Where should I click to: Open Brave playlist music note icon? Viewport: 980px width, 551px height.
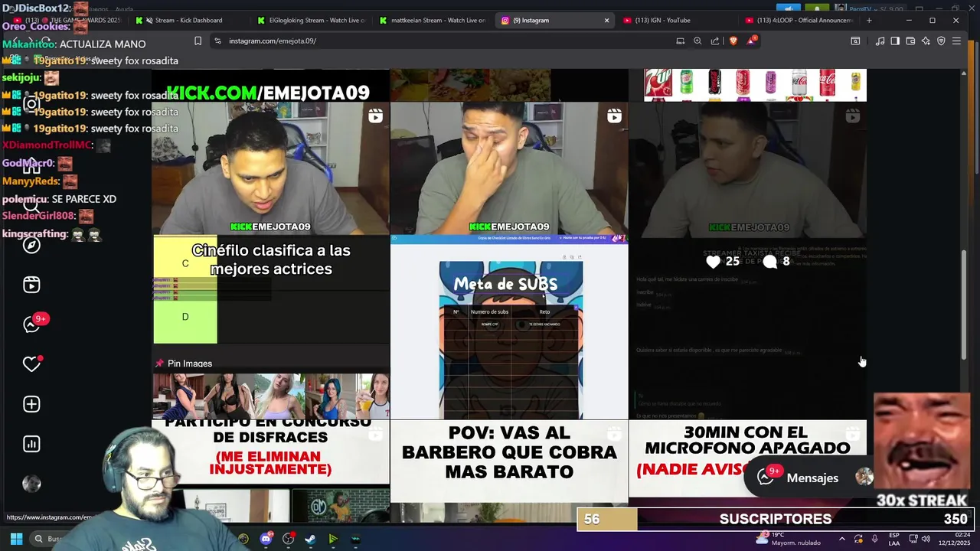pyautogui.click(x=880, y=41)
